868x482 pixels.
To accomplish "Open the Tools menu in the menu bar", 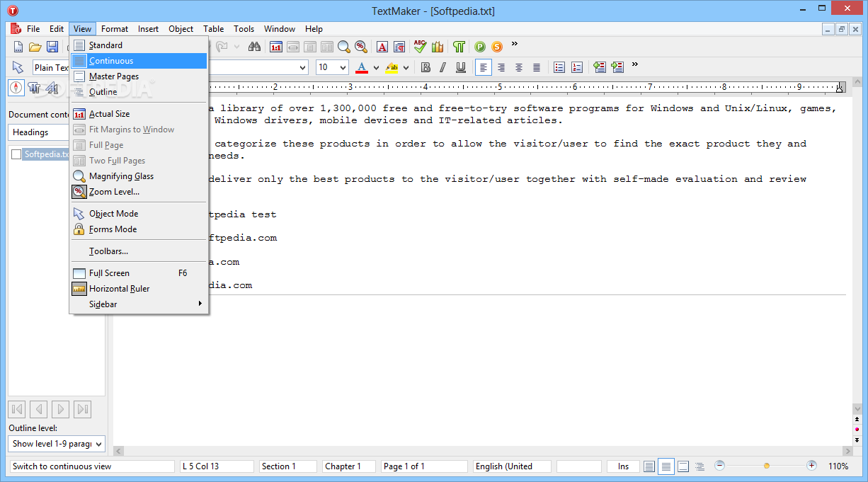I will coord(244,29).
